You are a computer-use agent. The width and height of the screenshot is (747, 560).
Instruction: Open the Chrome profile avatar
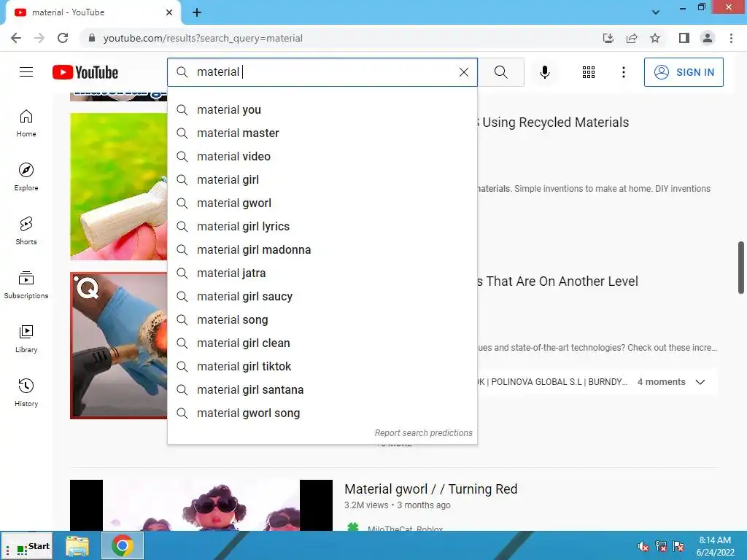pos(708,38)
